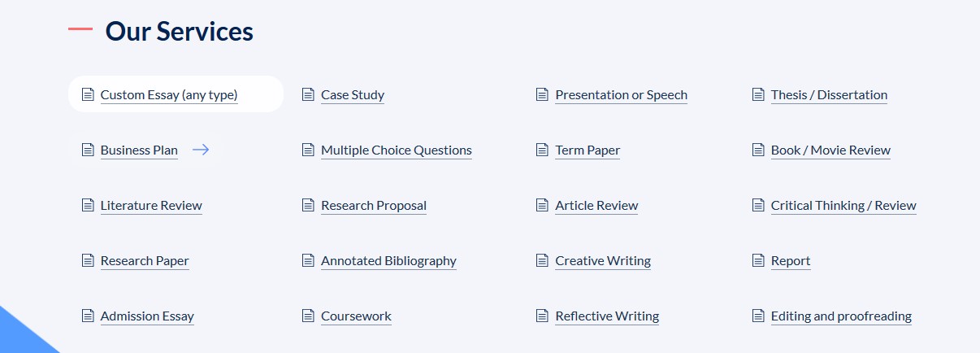
Task: Click the document icon next to Report
Action: coord(758,260)
